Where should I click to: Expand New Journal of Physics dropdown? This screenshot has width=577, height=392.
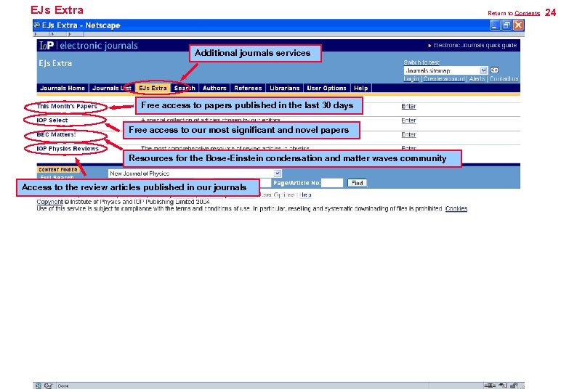point(195,173)
